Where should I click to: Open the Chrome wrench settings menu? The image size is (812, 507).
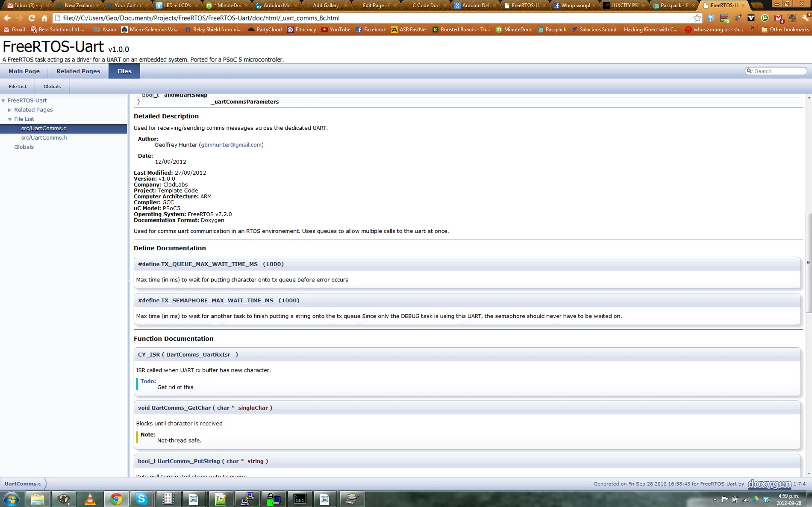tap(806, 18)
